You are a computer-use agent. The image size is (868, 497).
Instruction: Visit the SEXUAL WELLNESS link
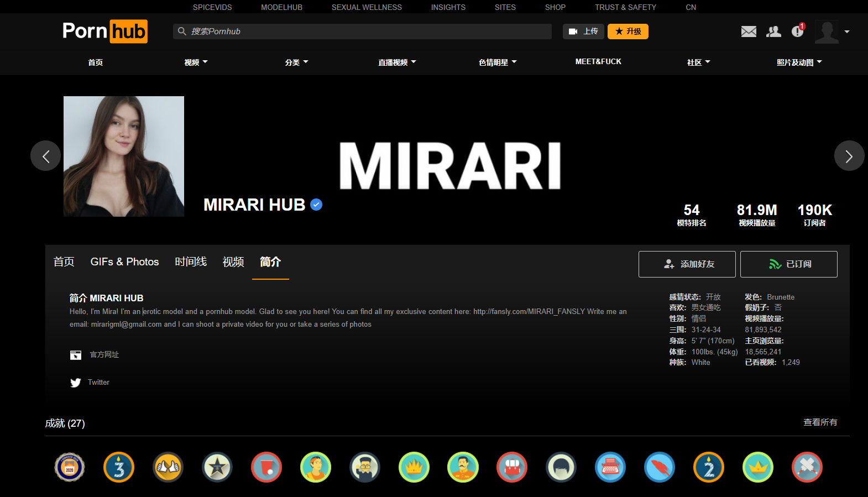367,7
